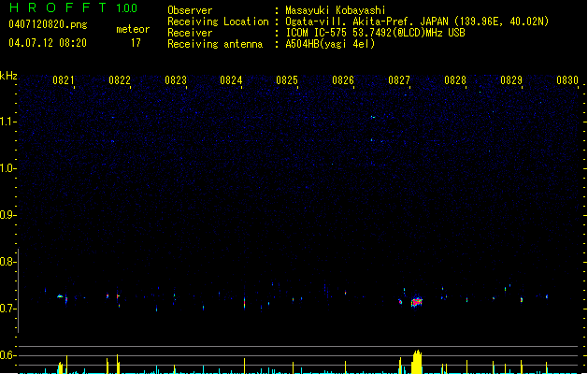Image resolution: width=588 pixels, height=374 pixels.
Task: Click the 0826 time marker
Action: coord(343,80)
